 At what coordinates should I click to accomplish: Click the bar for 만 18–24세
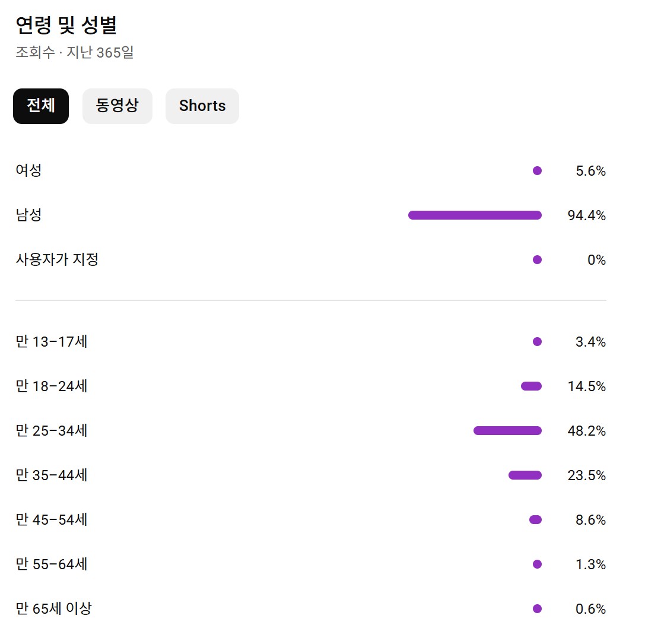531,386
